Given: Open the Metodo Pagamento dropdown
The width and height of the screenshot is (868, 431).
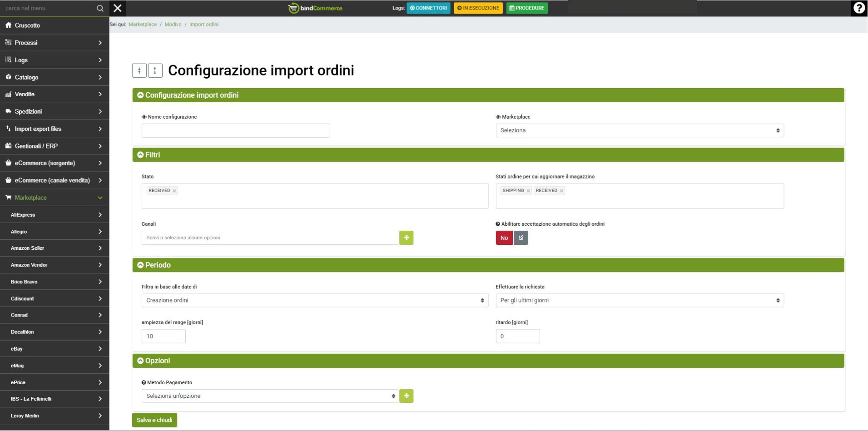Looking at the screenshot, I should click(x=270, y=396).
